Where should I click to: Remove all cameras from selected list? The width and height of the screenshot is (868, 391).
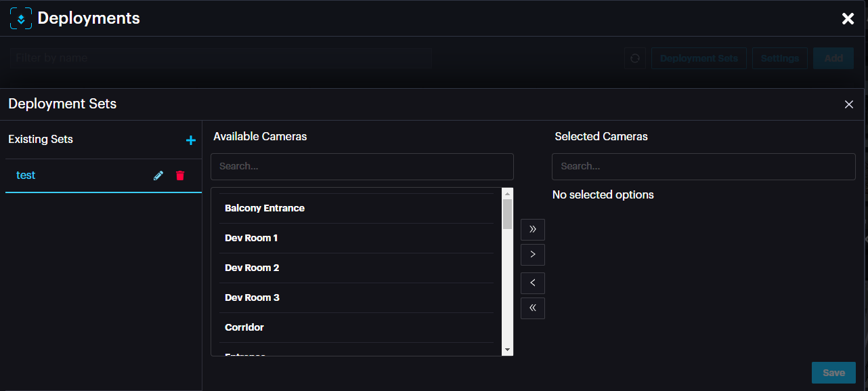532,308
